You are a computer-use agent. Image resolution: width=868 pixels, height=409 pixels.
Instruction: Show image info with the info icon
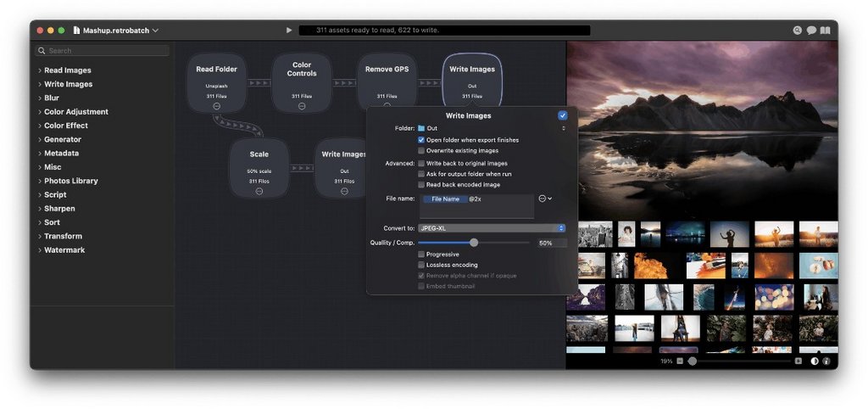tap(826, 361)
